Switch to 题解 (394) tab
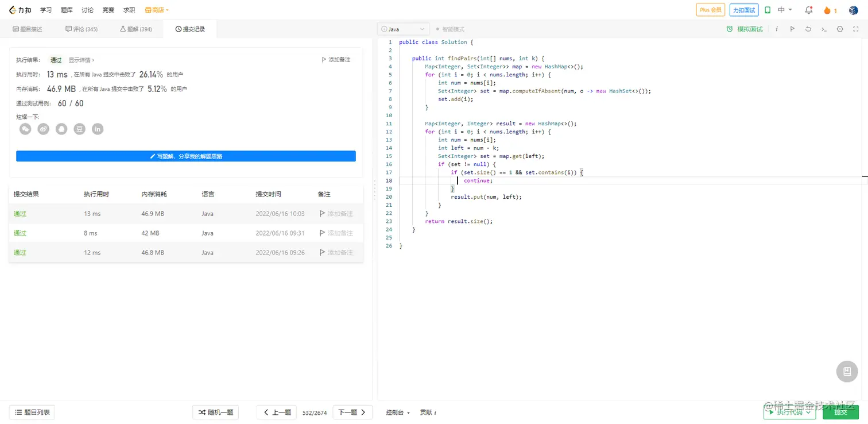868x424 pixels. coord(135,29)
